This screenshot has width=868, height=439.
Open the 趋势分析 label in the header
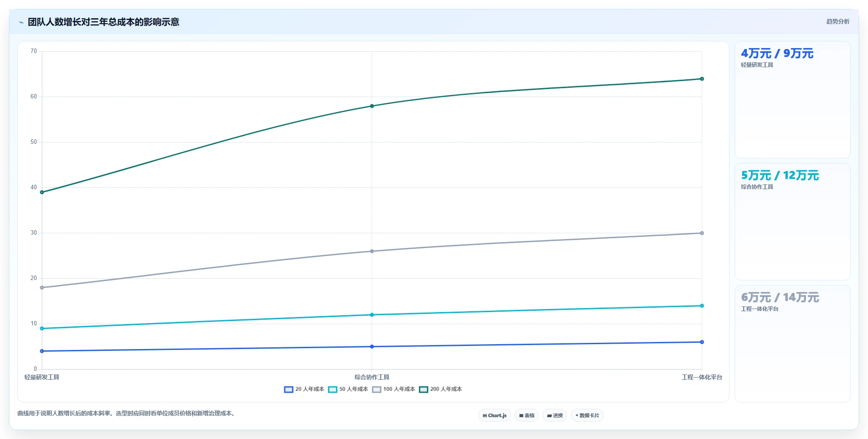click(x=838, y=21)
